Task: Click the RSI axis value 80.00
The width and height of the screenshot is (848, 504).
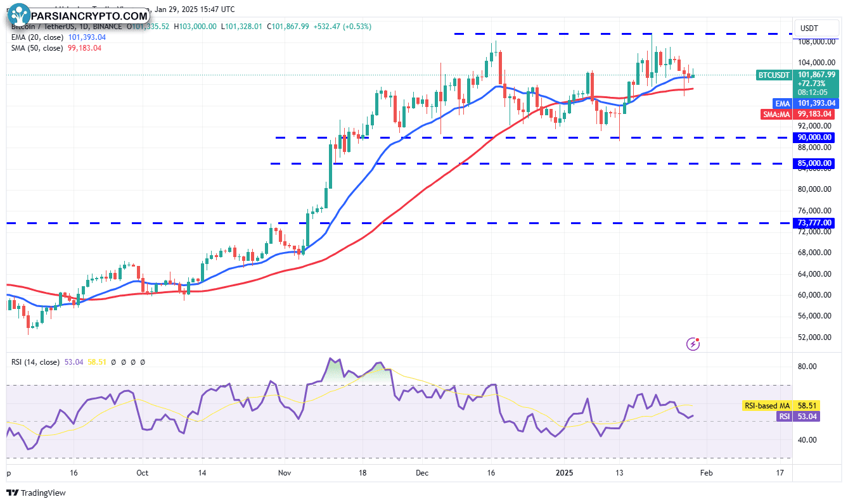Action: click(806, 367)
